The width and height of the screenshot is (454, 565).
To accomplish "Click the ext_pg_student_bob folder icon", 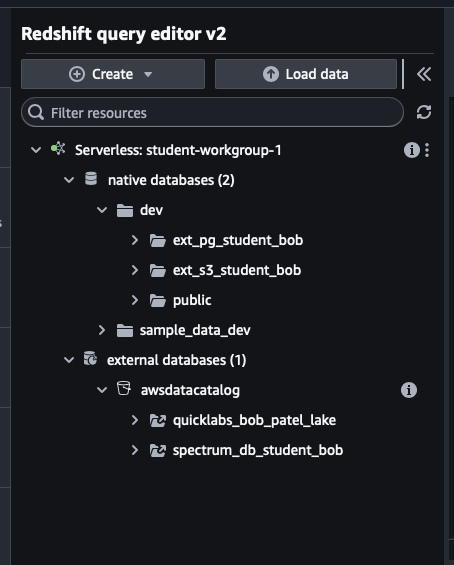I will [x=158, y=240].
